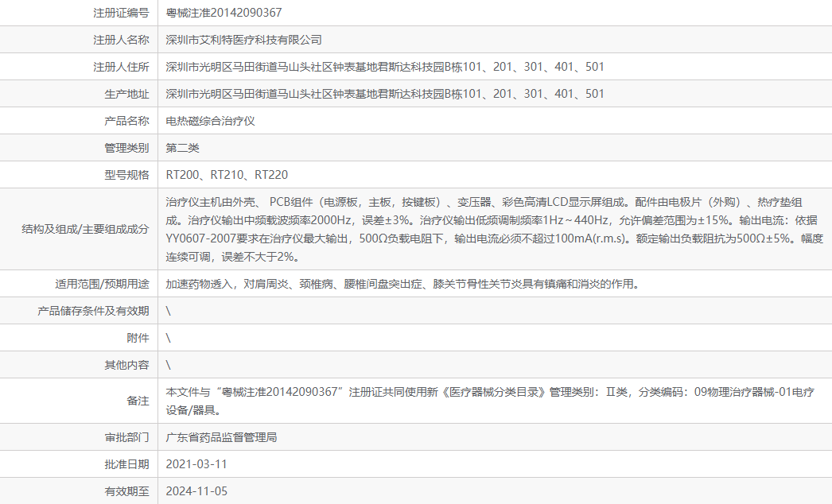Select expiry date 2024-11-05
The width and height of the screenshot is (832, 504).
pos(196,490)
